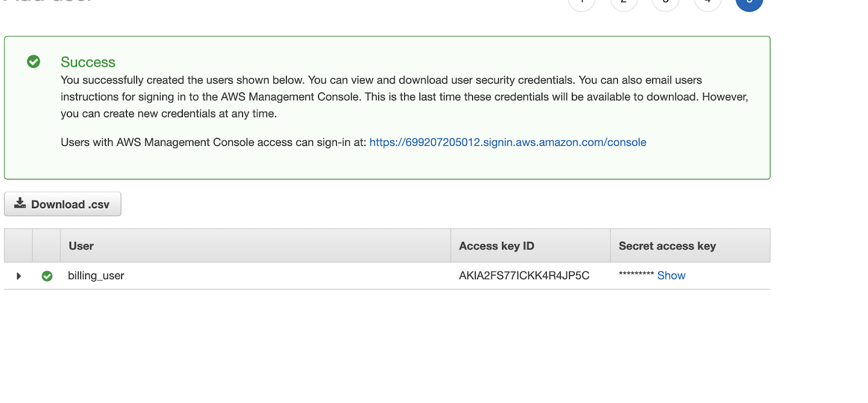Viewport: 868px width, 403px height.
Task: Click the masked secret key asterisks
Action: 636,274
